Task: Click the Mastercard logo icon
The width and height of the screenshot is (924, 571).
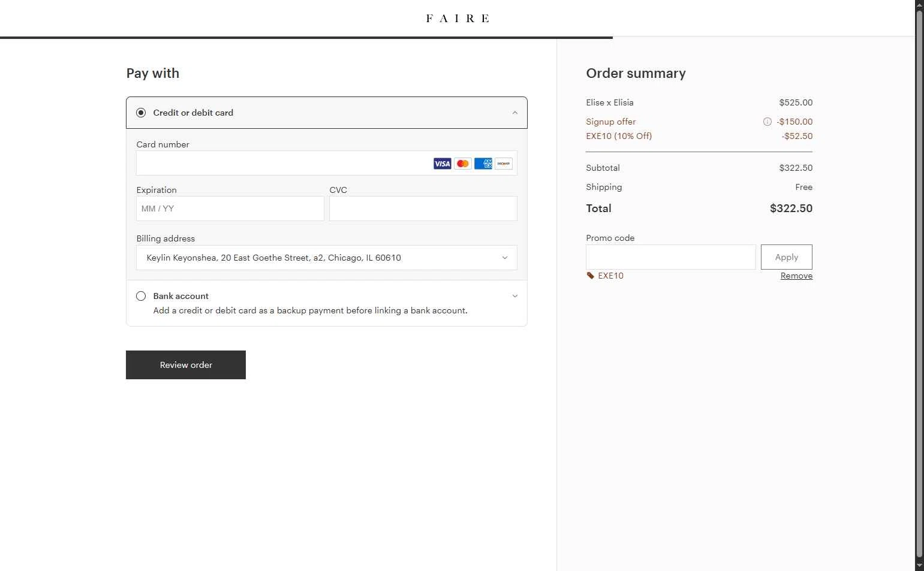Action: click(463, 164)
